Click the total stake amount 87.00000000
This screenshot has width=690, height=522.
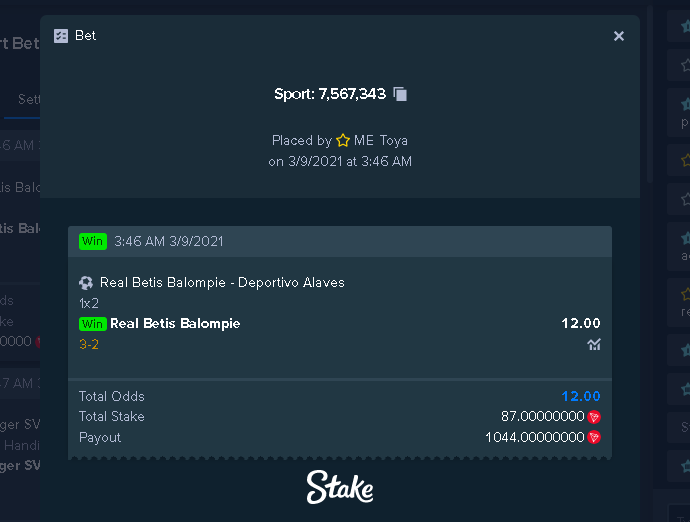(543, 416)
